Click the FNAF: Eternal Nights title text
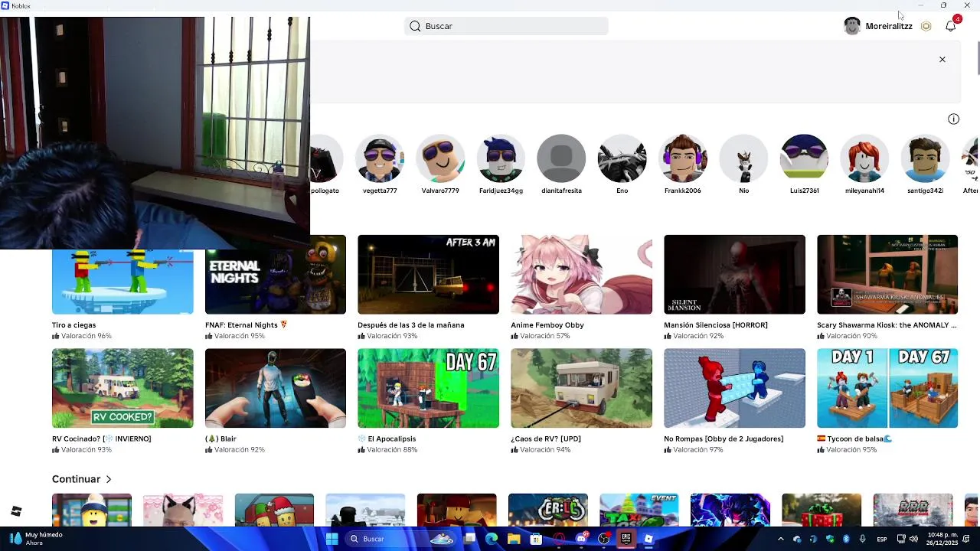The width and height of the screenshot is (980, 551). pyautogui.click(x=246, y=324)
